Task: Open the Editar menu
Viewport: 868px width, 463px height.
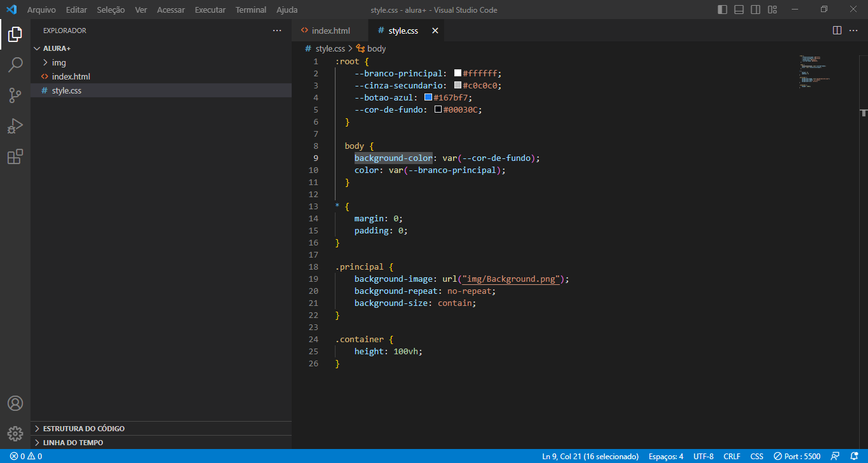Action: (76, 10)
